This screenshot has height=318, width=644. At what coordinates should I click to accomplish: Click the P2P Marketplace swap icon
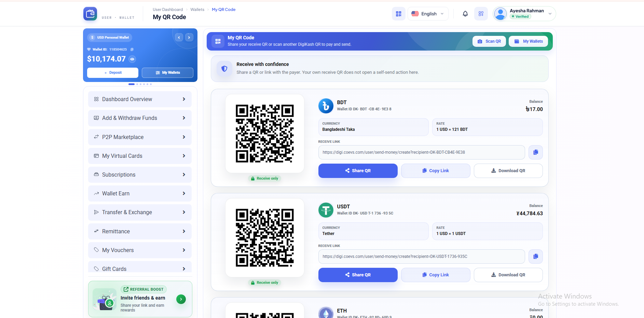(x=96, y=137)
